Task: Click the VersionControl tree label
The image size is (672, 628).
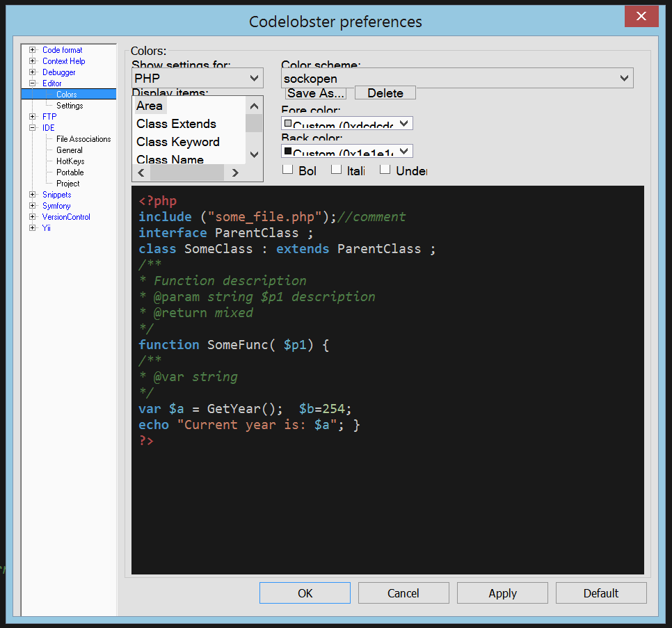Action: 66,217
